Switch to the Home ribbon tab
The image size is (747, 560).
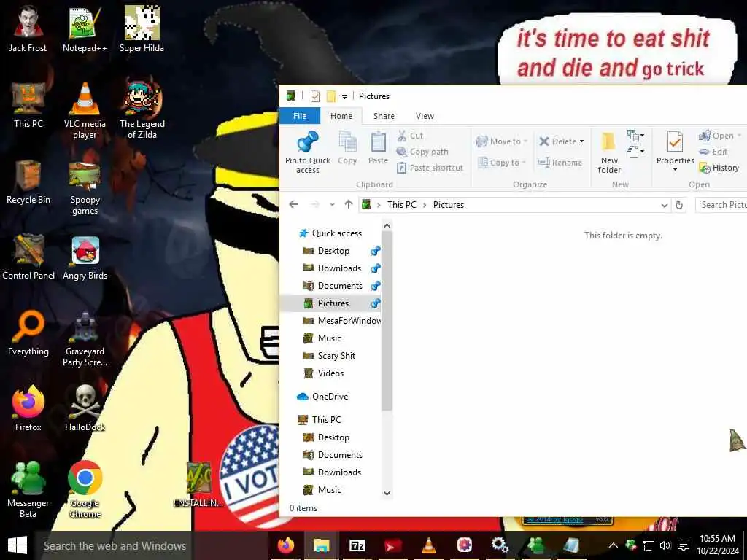(341, 116)
